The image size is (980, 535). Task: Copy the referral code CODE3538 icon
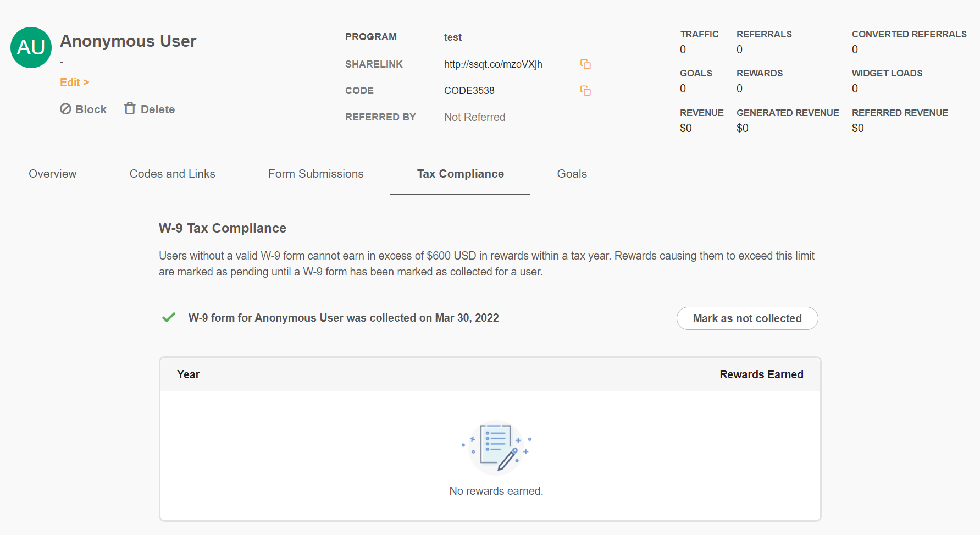585,91
